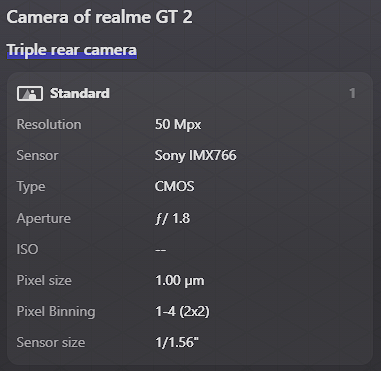The width and height of the screenshot is (381, 371).
Task: Select the Pixel Binning row label
Action: click(x=56, y=312)
